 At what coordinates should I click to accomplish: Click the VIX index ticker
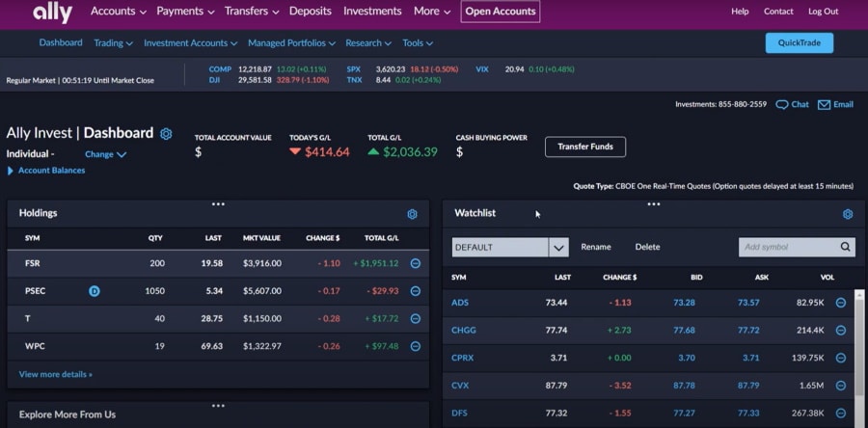(481, 69)
